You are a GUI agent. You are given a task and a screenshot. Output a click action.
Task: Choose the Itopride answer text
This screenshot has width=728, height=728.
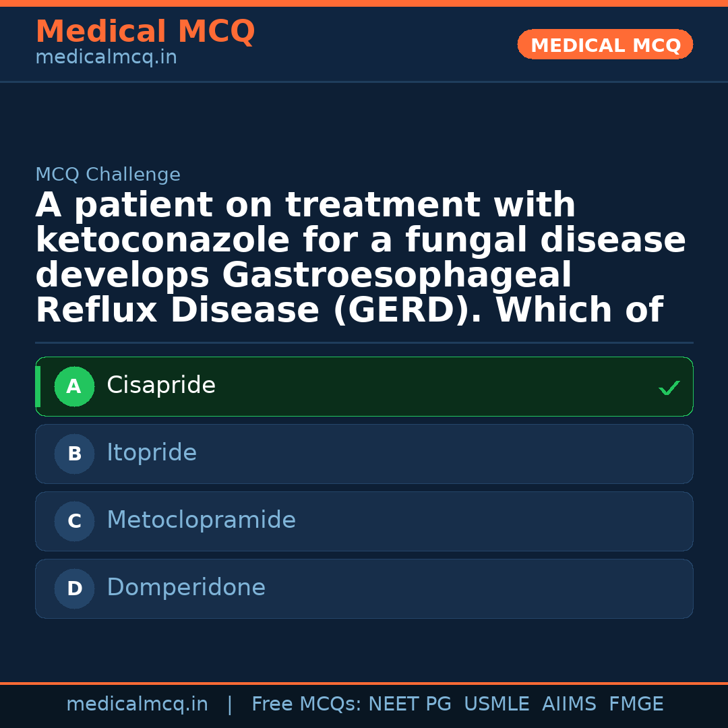152,453
